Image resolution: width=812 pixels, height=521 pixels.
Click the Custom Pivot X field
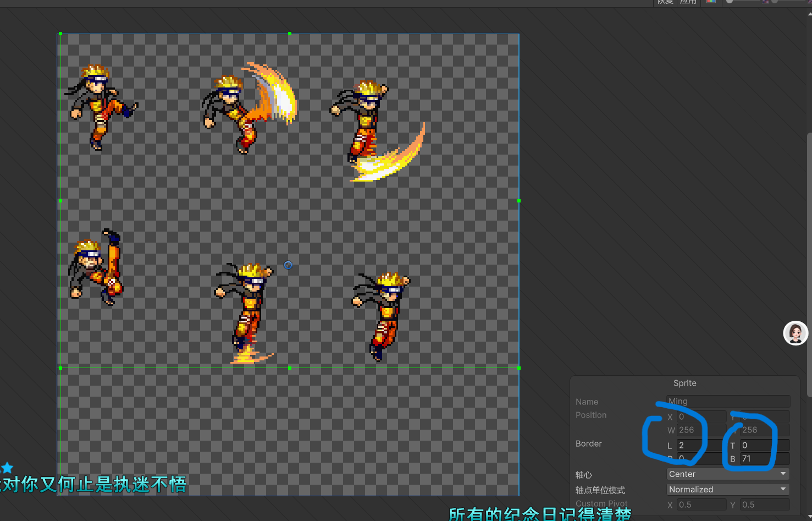701,505
